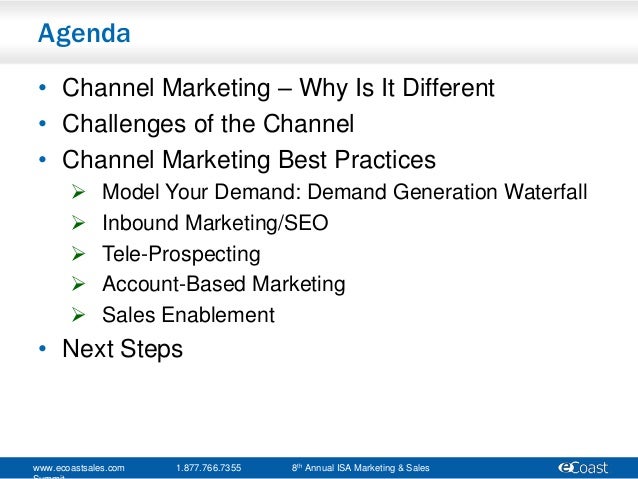Click the 'Next Steps' bullet
Image resolution: width=638 pixels, height=479 pixels.
tap(122, 349)
